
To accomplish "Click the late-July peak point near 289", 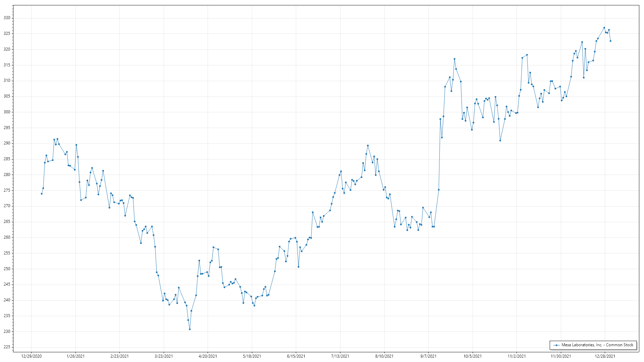I will click(368, 145).
